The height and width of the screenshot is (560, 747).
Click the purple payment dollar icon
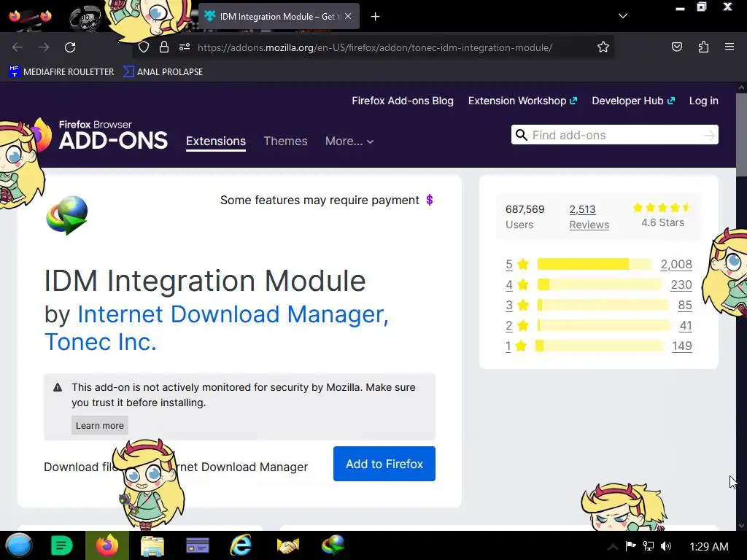point(429,200)
